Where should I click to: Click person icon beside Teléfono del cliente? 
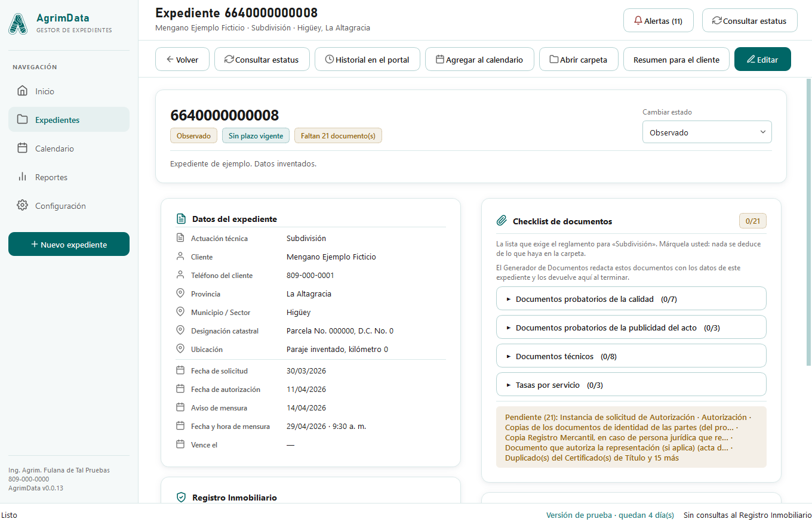click(180, 275)
